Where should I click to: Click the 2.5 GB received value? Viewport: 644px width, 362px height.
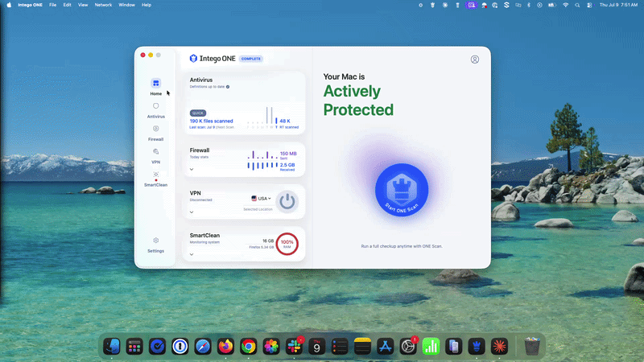(287, 167)
